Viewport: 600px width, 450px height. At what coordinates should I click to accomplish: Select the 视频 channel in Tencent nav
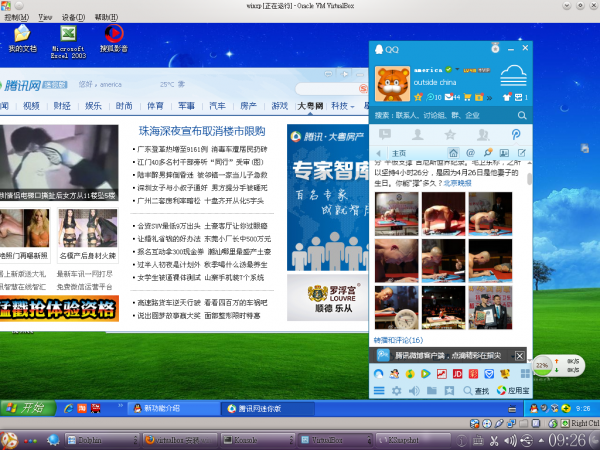coord(31,106)
